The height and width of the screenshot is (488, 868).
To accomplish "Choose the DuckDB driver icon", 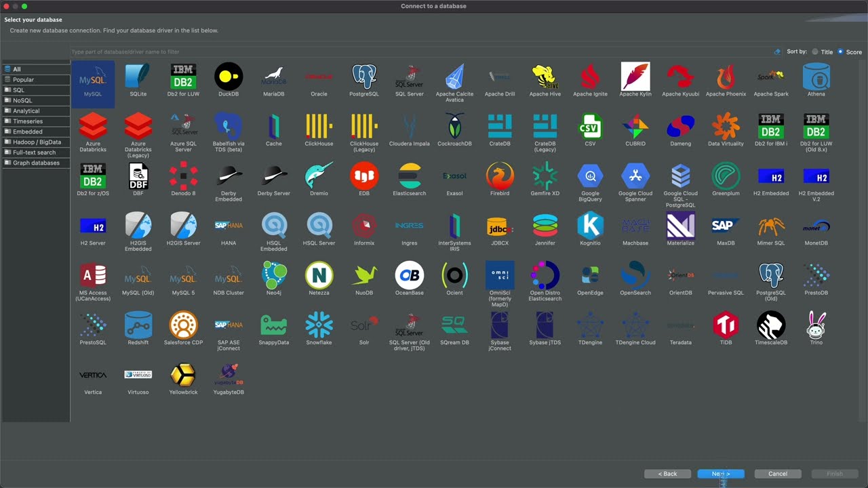I will 229,80.
